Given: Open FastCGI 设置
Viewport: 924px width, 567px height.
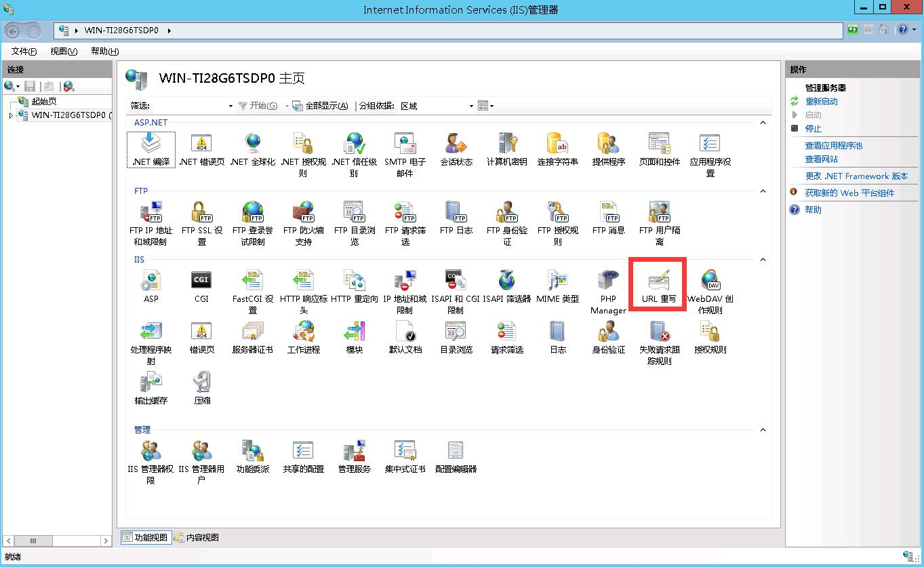Looking at the screenshot, I should click(x=252, y=285).
